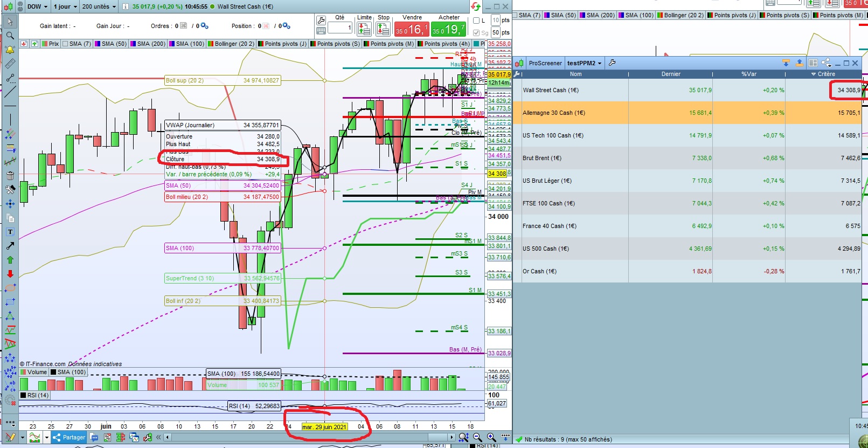The image size is (868, 448).
Task: Click the Qté quantity input field
Action: point(340,27)
